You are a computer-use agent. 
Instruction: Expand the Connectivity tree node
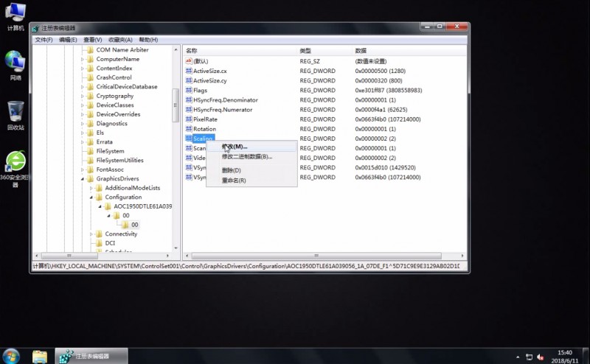click(91, 234)
